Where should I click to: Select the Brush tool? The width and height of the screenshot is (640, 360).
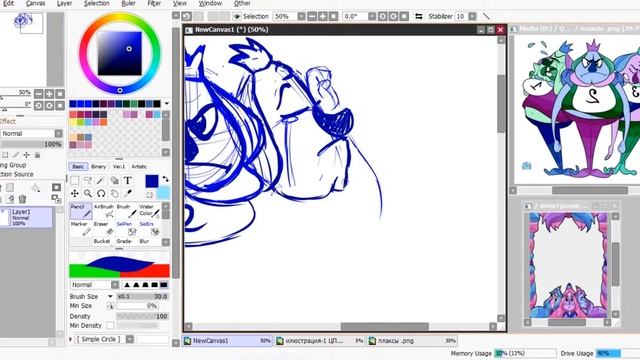[x=127, y=211]
